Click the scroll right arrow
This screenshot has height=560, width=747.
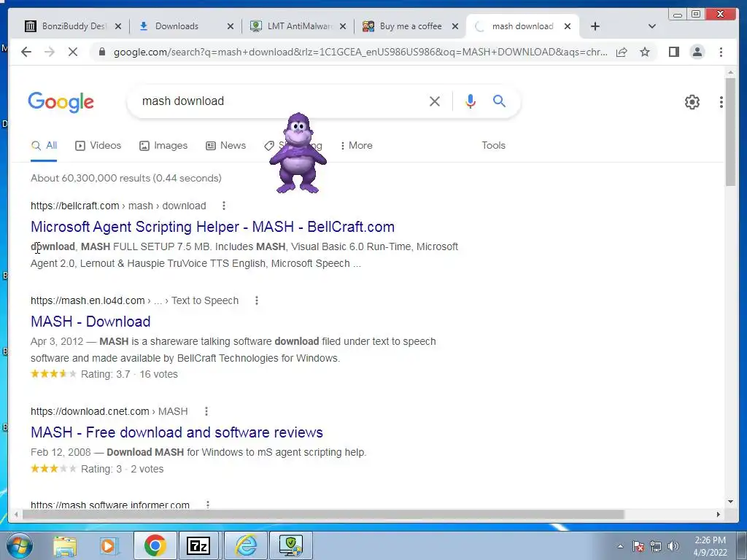(x=718, y=514)
